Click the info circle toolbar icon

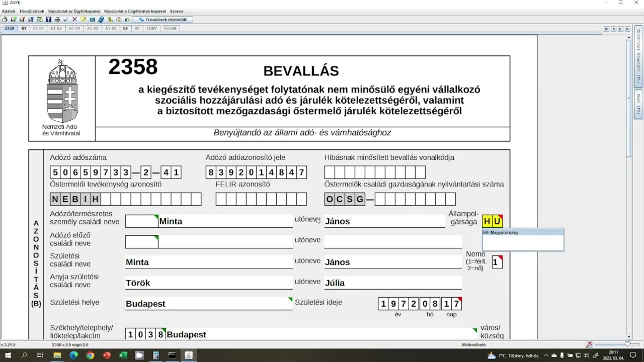(x=119, y=20)
